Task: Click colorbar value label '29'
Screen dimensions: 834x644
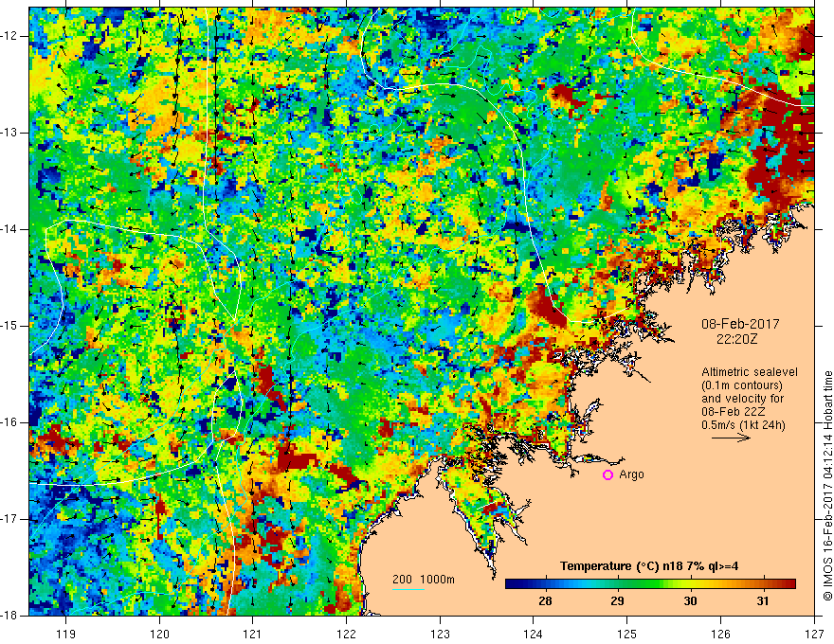Action: (x=617, y=601)
